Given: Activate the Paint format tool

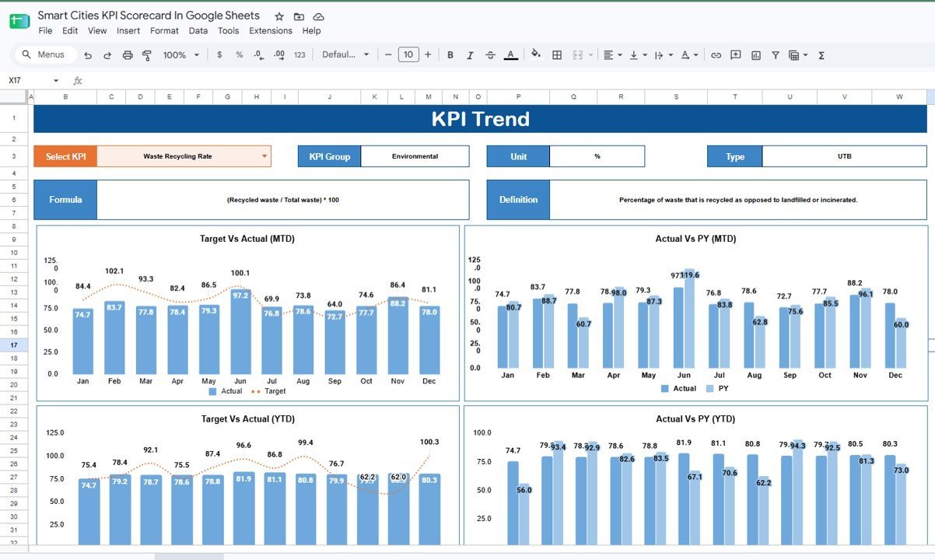Looking at the screenshot, I should point(147,55).
